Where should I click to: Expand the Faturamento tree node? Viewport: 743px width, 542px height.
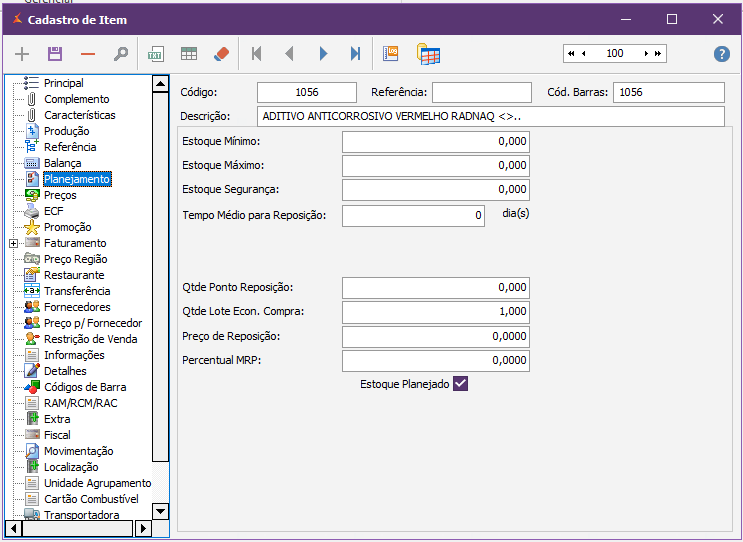click(13, 243)
